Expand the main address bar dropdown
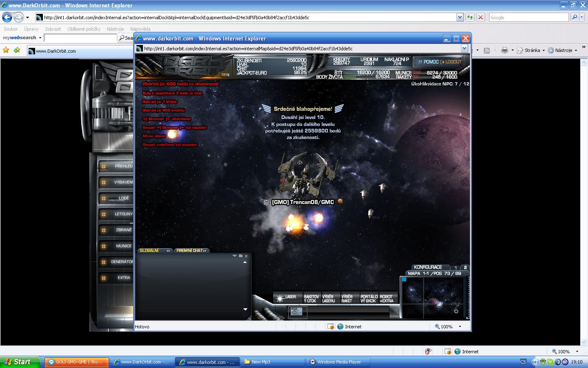Viewport: 588px width, 368px height. coord(460,17)
